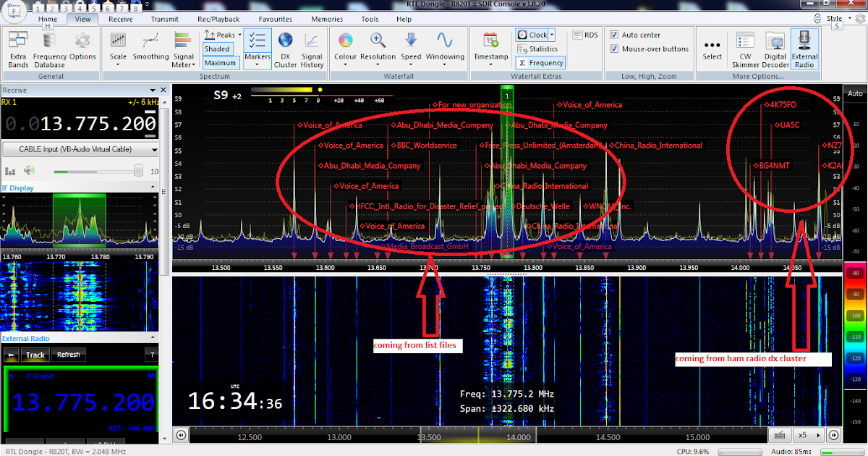Enable RDS decoding
This screenshot has width=868, height=456.
(x=590, y=34)
